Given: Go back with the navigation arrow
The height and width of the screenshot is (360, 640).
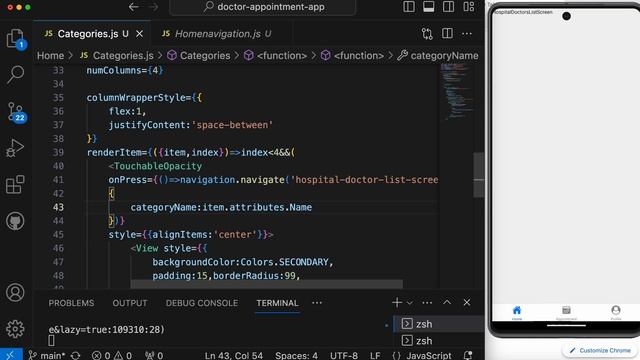Looking at the screenshot, I should [x=133, y=7].
